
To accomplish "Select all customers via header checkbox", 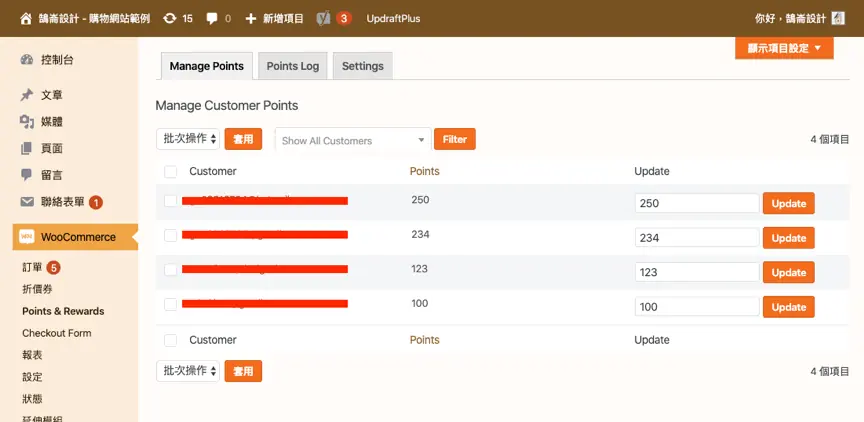I will click(171, 172).
